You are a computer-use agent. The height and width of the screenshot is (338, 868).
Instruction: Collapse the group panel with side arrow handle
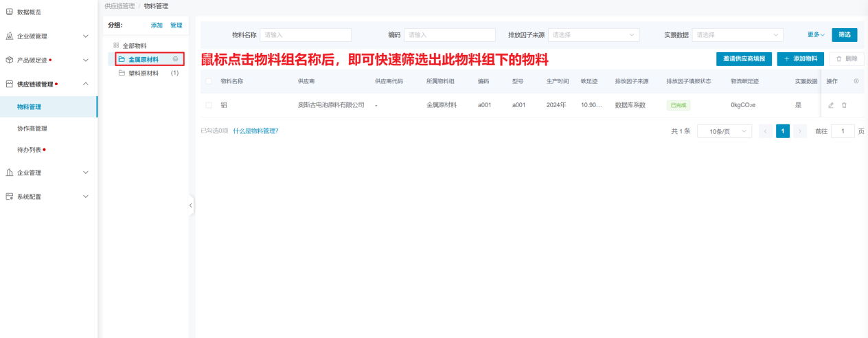point(191,205)
